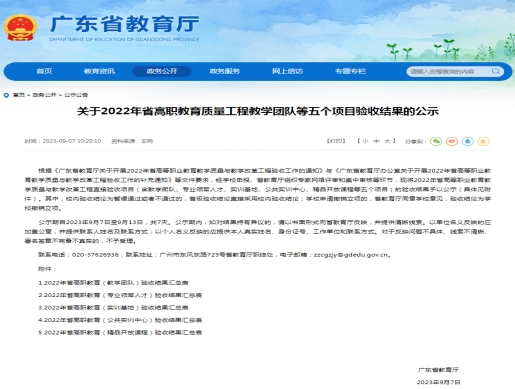Share via the red Weibo icon

click(452, 141)
